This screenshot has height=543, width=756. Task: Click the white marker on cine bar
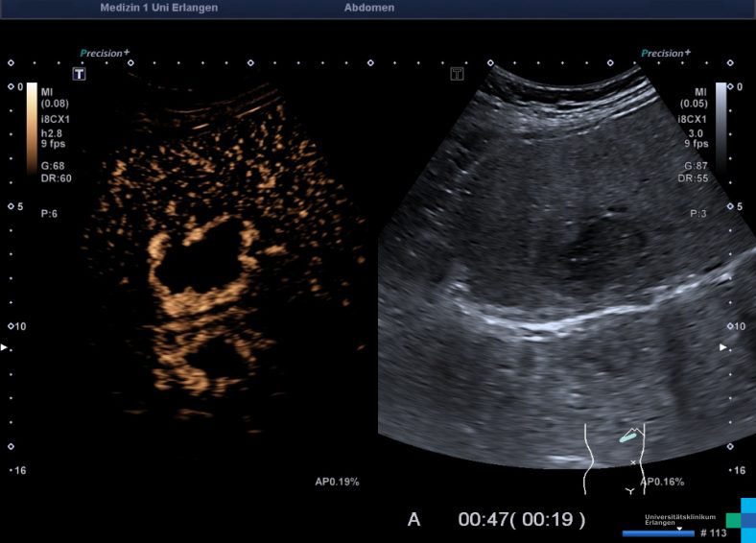click(679, 528)
